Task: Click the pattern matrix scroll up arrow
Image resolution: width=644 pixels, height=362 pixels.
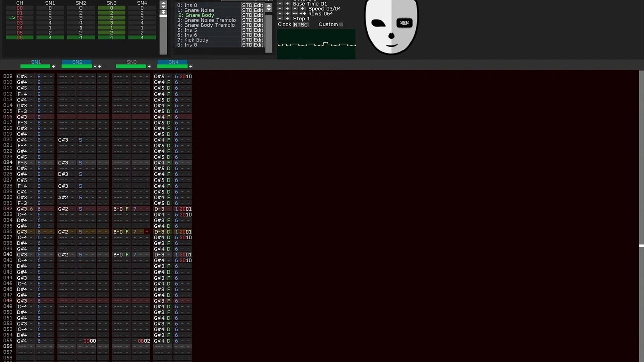Action: pyautogui.click(x=163, y=4)
